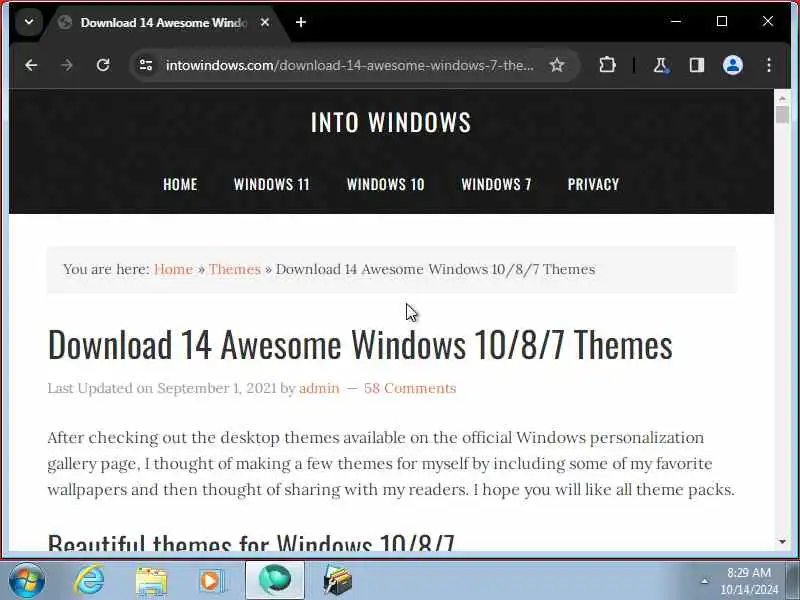Open the Windows Start button
The width and height of the screenshot is (800, 600).
pos(27,580)
